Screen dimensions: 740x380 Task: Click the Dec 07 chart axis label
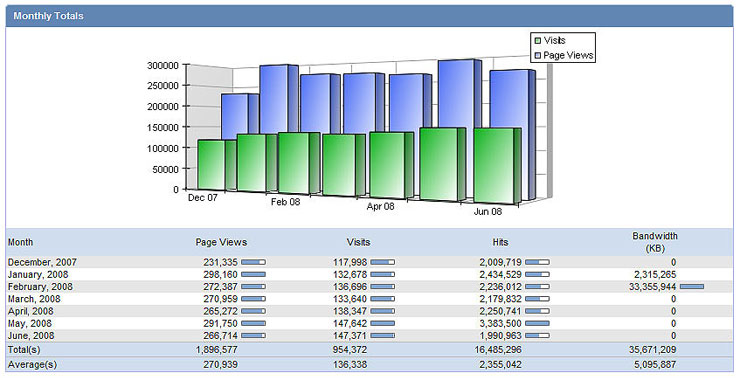point(202,198)
